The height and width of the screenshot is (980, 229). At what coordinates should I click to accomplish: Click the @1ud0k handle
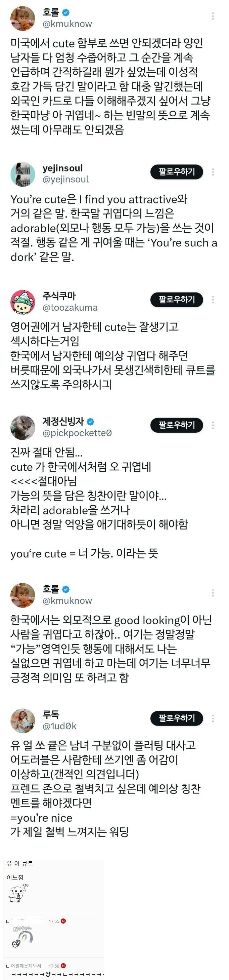click(59, 726)
